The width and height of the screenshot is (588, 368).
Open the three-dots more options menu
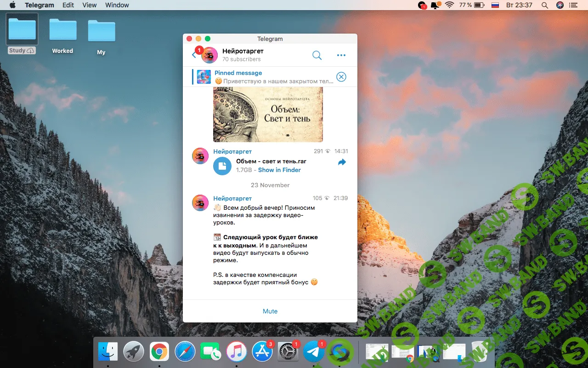[x=341, y=55]
